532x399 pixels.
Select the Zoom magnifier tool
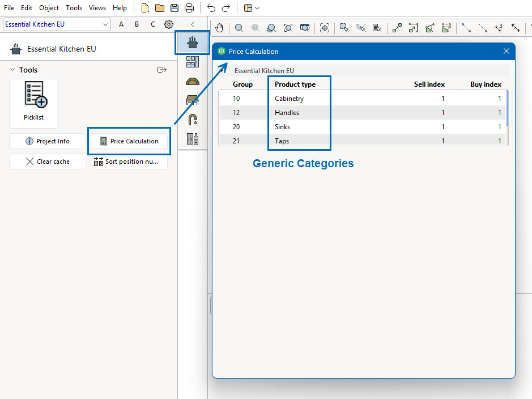tap(239, 28)
